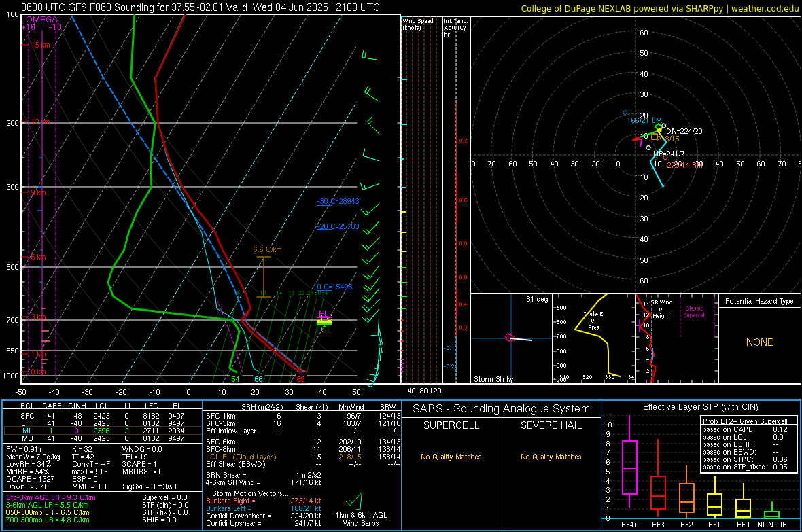Click the Bunkers Left = 166/21 kt line
This screenshot has width=802, height=532.
264,508
